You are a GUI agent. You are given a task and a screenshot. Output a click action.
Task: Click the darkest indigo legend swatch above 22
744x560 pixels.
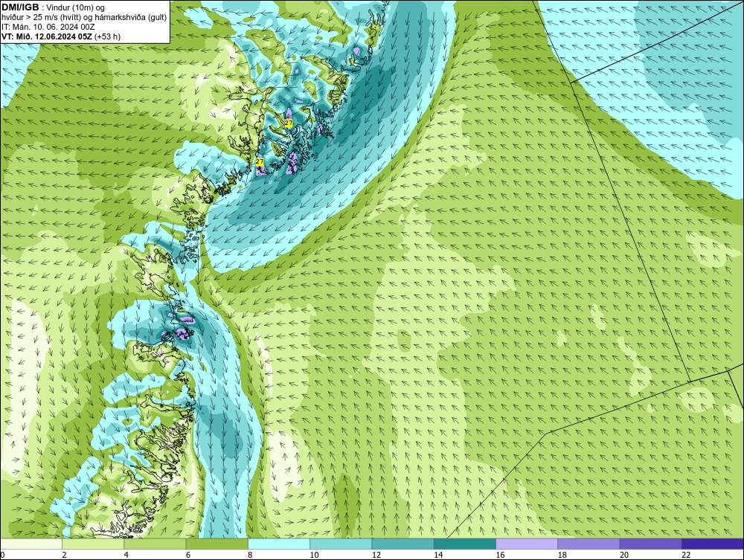(x=713, y=544)
